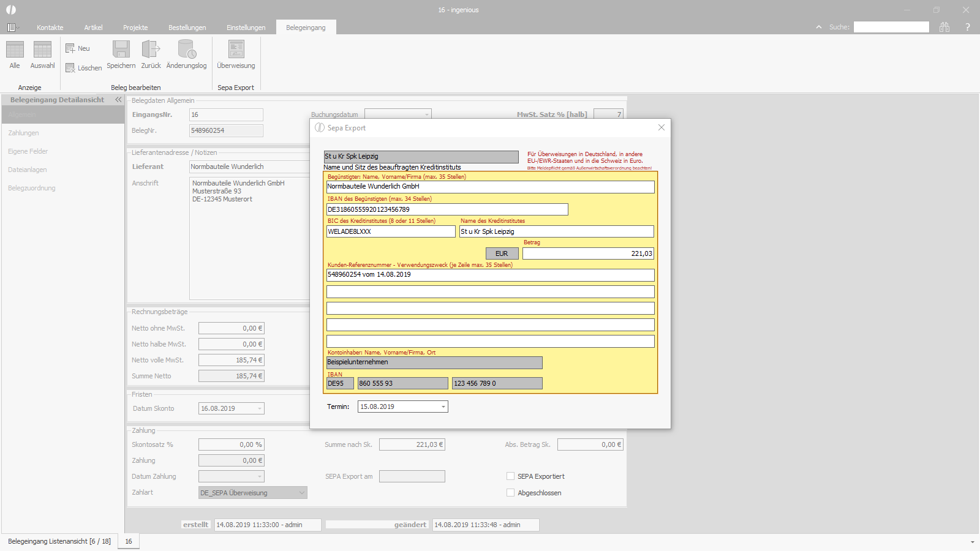The width and height of the screenshot is (980, 551).
Task: Click the IBAN des Begünstigten field
Action: (x=447, y=209)
